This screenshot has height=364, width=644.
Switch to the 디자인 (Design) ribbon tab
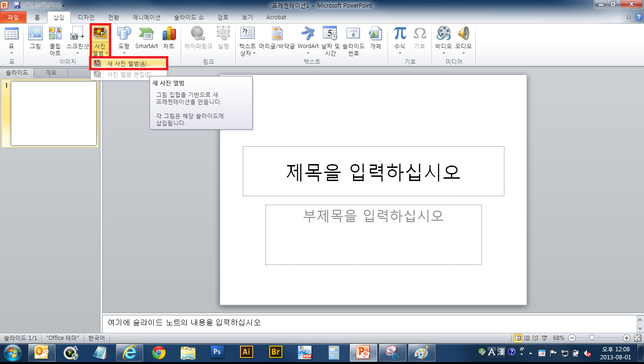85,17
